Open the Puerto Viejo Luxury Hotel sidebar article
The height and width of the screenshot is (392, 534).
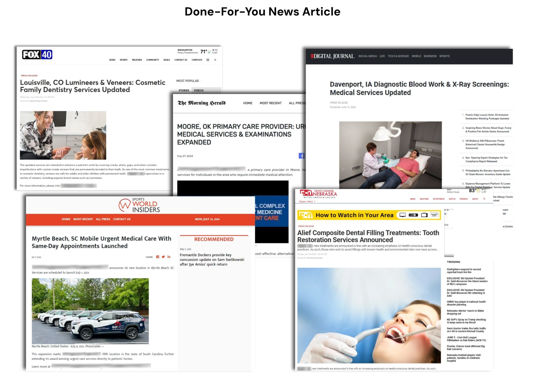tap(487, 117)
